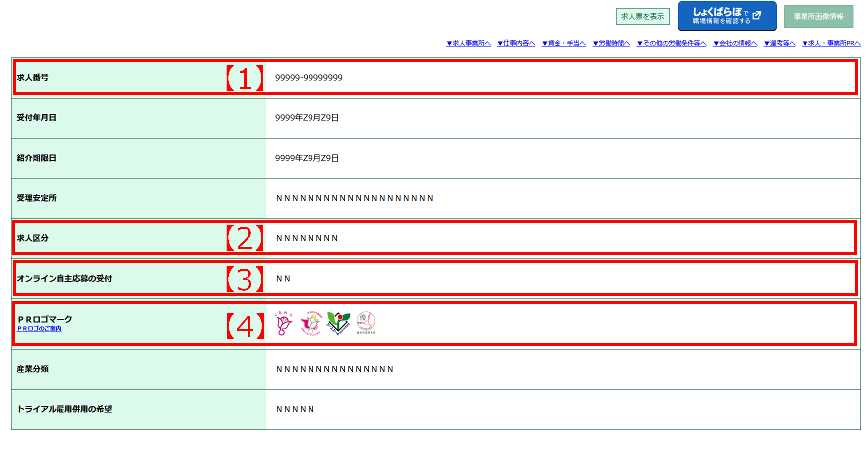
Task: Jump to ▼仕事内容へ section
Action: pos(516,43)
